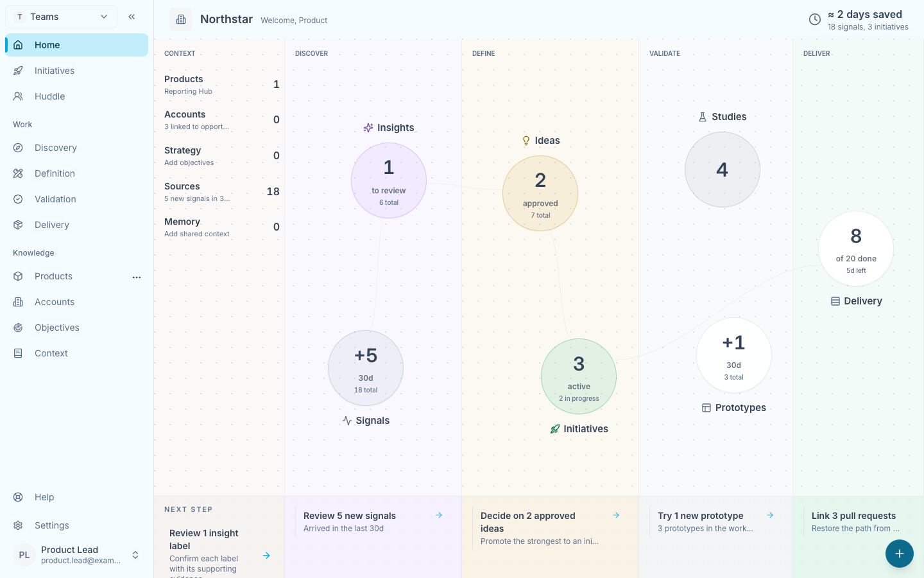
Task: Click the Ideas lightbulb icon
Action: coord(526,141)
